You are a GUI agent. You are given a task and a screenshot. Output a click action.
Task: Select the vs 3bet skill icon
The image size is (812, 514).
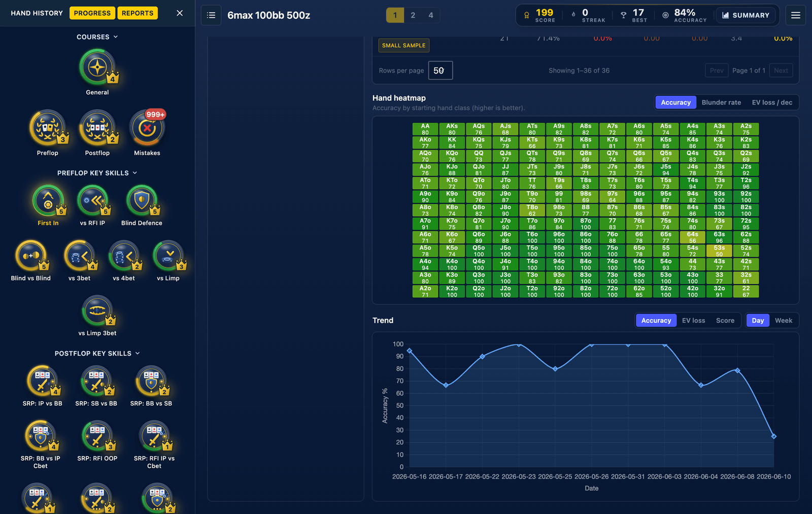[x=80, y=256]
